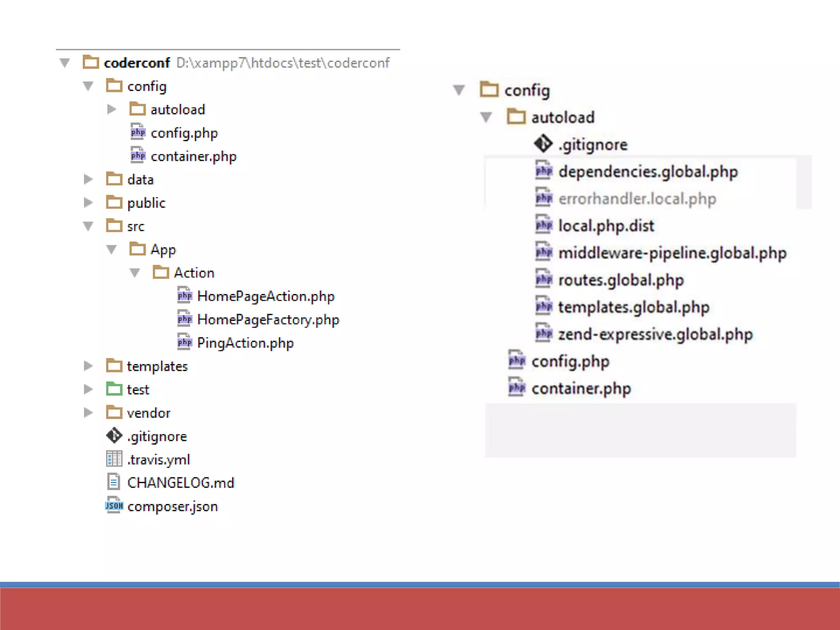Click the CHANGELOG.md document icon

pyautogui.click(x=114, y=482)
